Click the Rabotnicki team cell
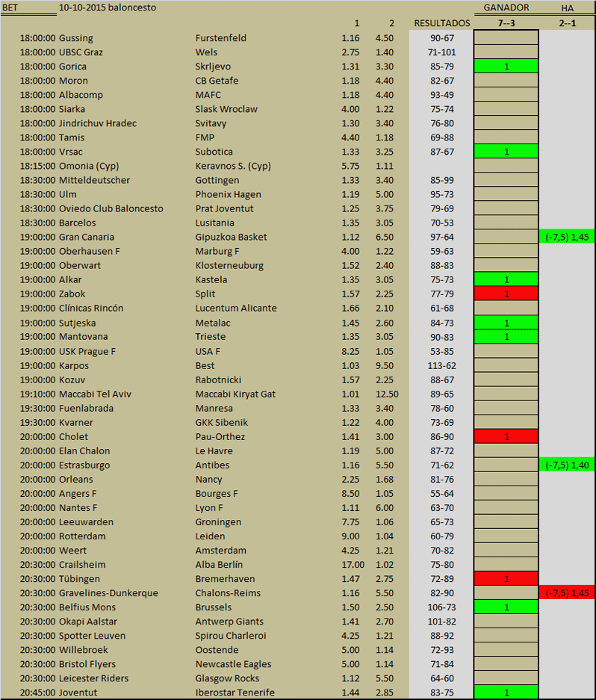596x700 pixels. pyautogui.click(x=218, y=380)
